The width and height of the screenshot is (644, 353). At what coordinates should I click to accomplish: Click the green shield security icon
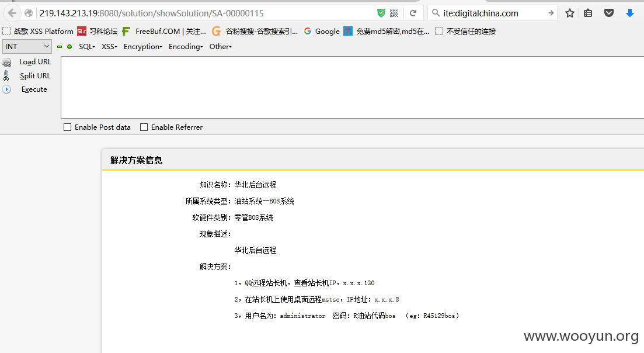coord(381,13)
